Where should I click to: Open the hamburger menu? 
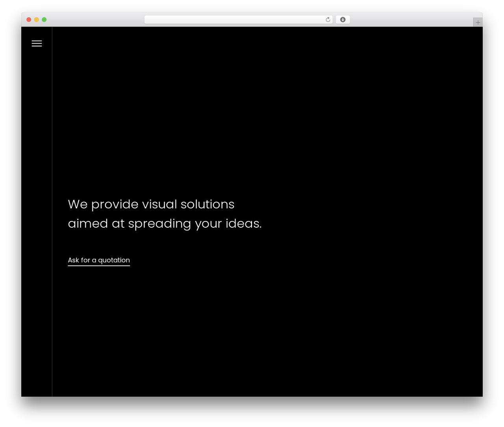pyautogui.click(x=37, y=43)
